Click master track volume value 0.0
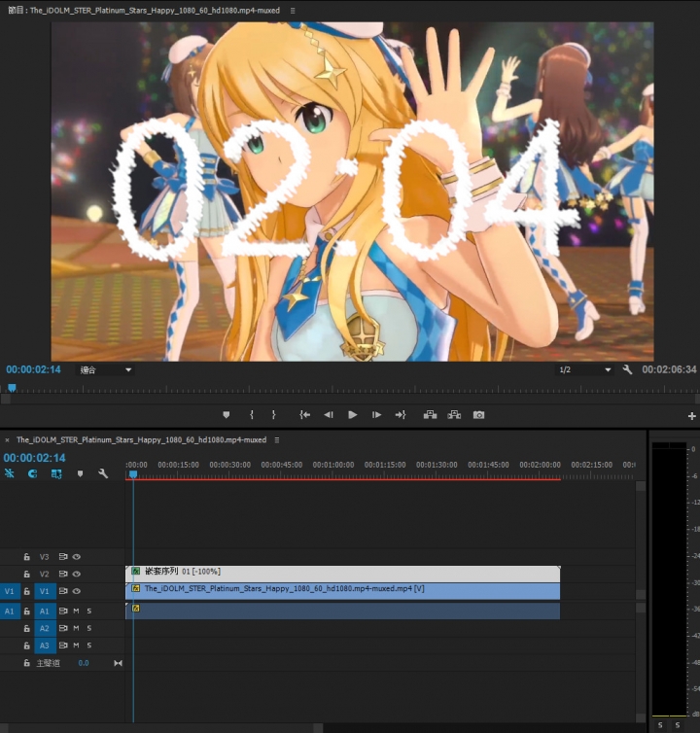Screen dimensions: 700x733 click(84, 663)
